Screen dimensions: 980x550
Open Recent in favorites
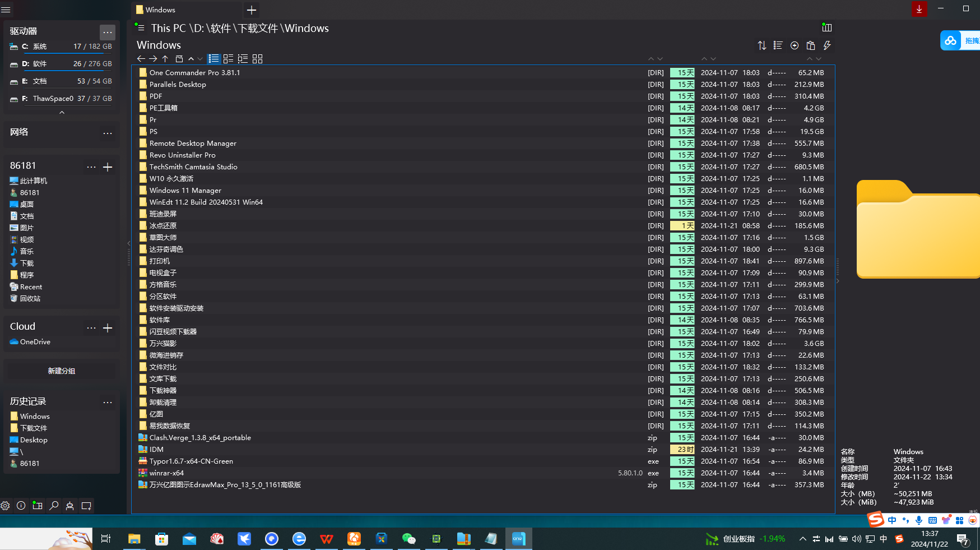(x=26, y=287)
